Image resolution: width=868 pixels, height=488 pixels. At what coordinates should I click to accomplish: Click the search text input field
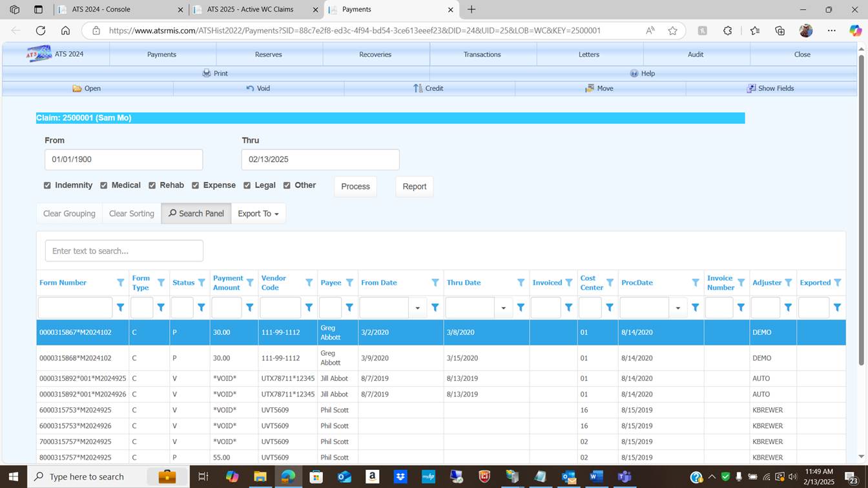coord(124,251)
